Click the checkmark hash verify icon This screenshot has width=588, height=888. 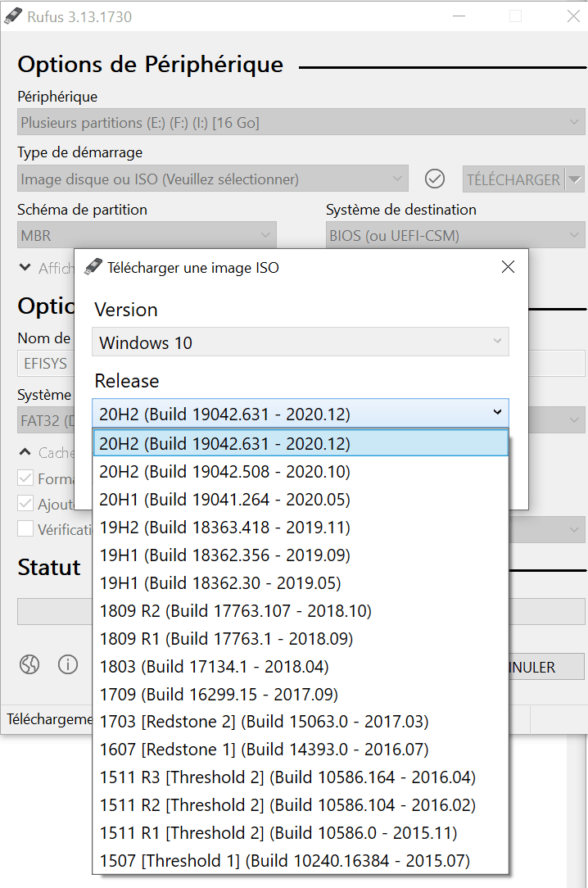point(435,179)
